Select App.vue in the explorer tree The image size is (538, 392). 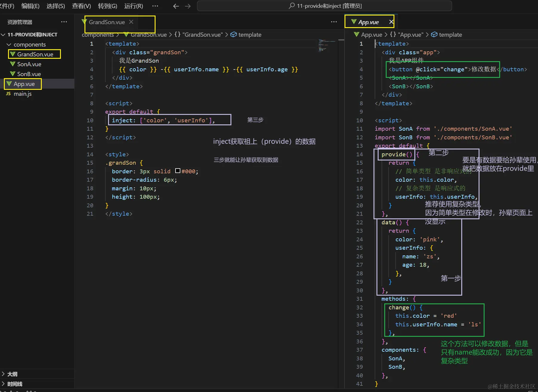coord(24,84)
